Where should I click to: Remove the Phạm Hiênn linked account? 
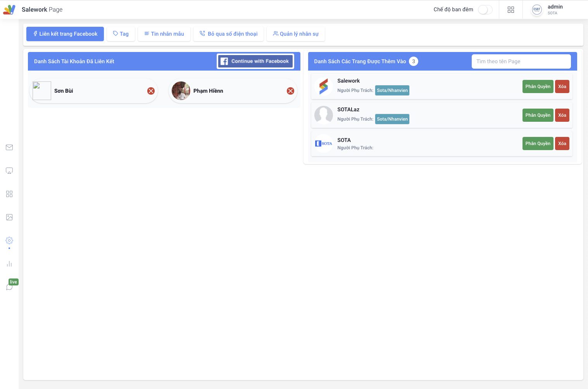(x=290, y=91)
